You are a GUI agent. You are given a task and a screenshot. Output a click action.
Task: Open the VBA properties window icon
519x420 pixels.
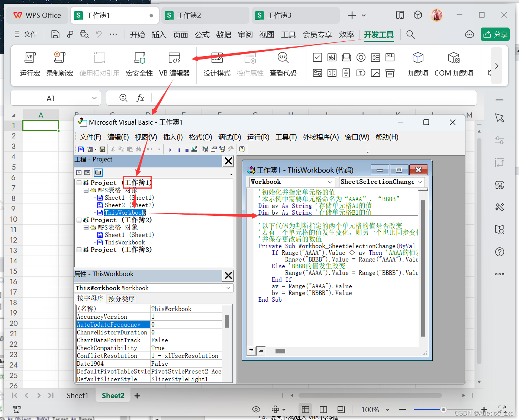coord(213,149)
